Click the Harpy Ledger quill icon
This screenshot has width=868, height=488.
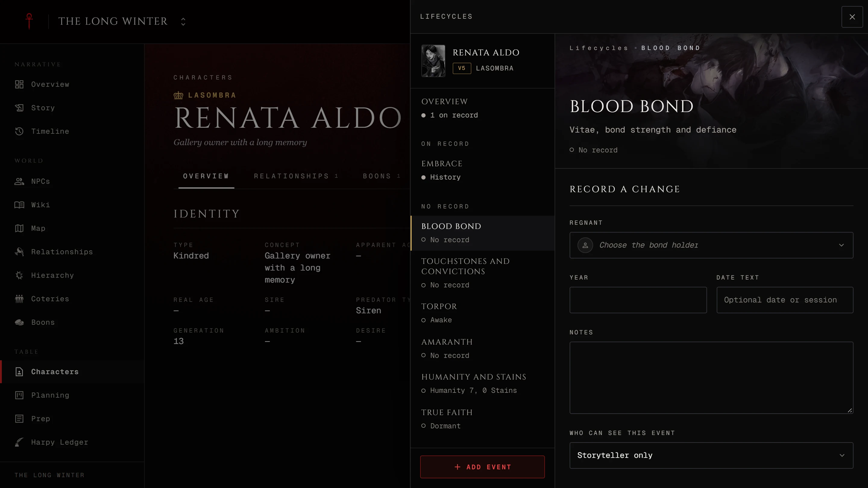point(19,442)
